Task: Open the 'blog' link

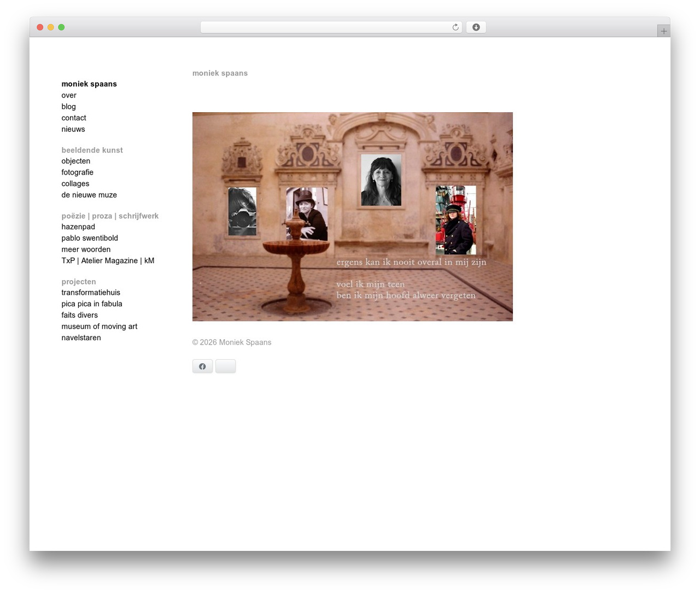Action: coord(69,107)
